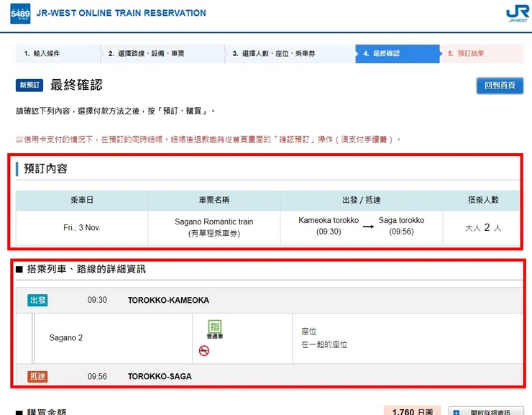Screen dimensions: 532x415
Task: Click the 購買金額 section heading
Action: point(47,412)
